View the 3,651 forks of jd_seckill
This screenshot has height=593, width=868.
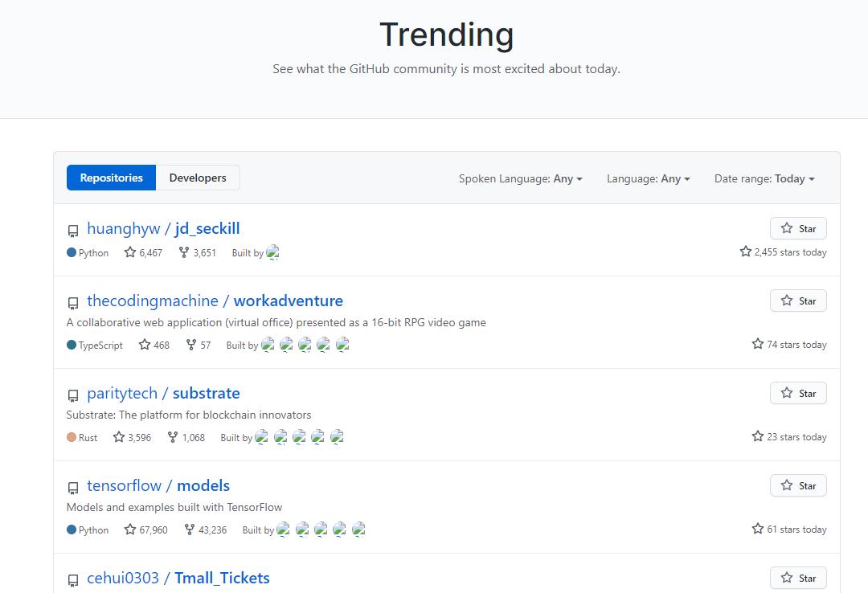[197, 252]
